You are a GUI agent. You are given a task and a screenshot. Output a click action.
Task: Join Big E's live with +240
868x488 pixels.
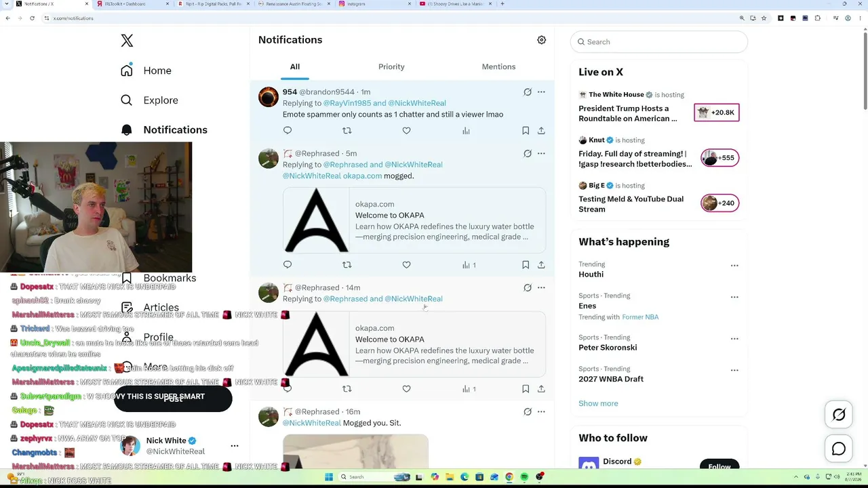pyautogui.click(x=719, y=203)
